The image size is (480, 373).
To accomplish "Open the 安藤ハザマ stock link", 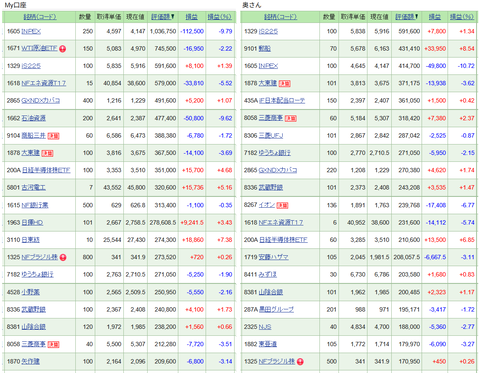I will click(274, 257).
